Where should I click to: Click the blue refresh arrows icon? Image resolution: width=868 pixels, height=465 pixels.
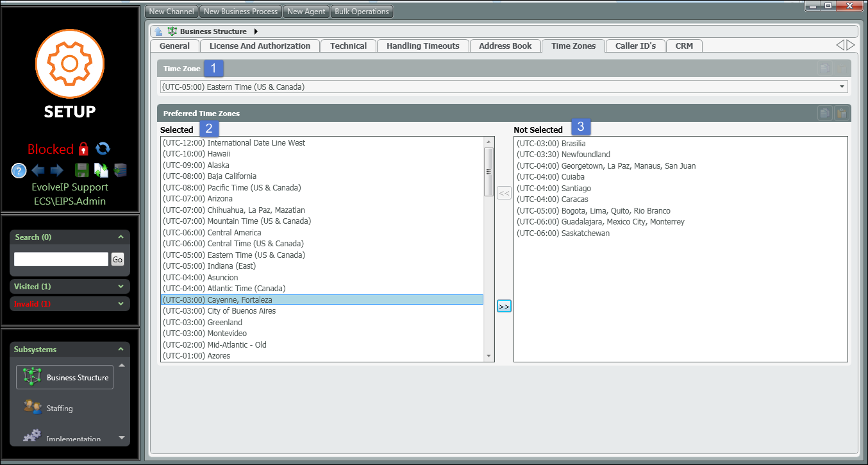[x=103, y=149]
